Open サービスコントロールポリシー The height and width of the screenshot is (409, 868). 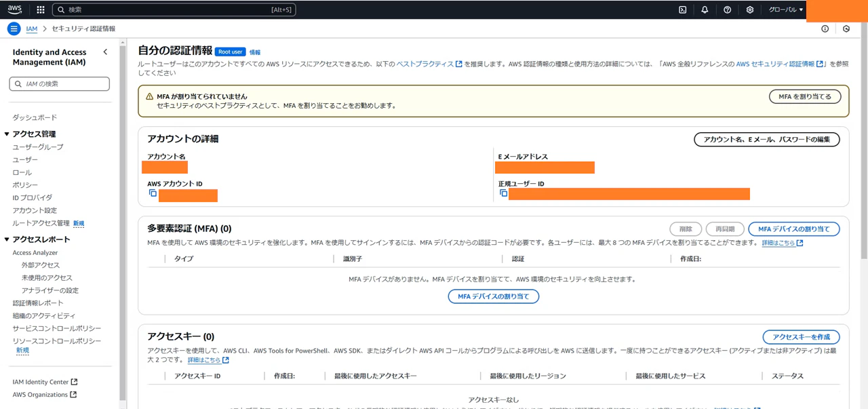pos(57,329)
